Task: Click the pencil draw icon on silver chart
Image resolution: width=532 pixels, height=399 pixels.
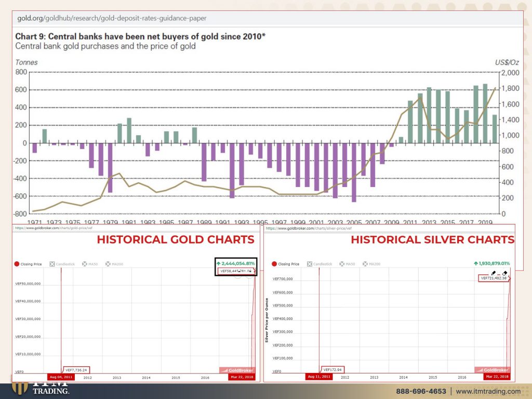Action: [x=494, y=273]
